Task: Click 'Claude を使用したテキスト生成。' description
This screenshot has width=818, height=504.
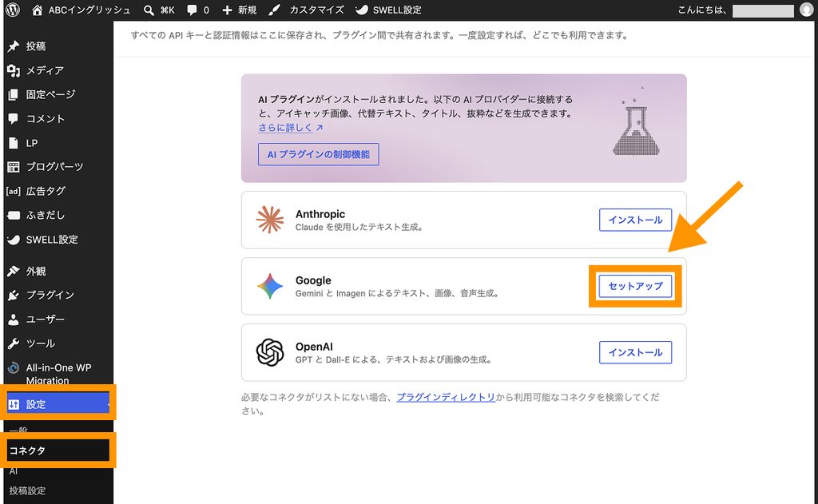Action: pos(359,227)
